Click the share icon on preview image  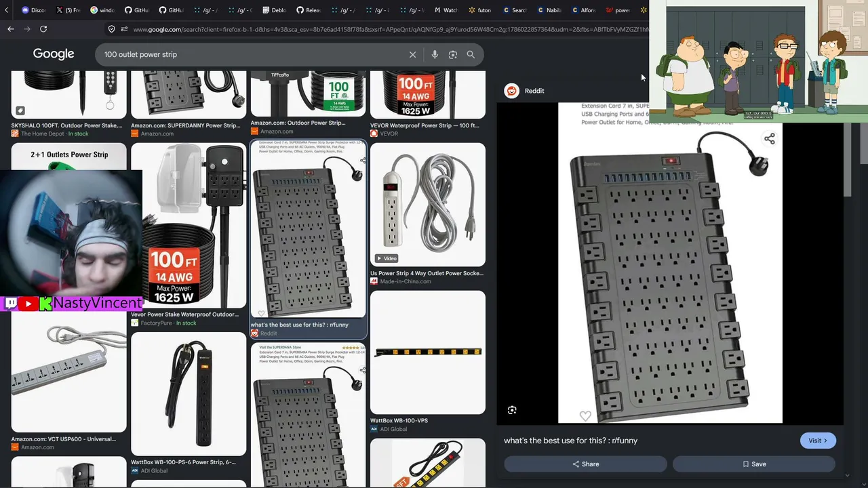tap(769, 139)
